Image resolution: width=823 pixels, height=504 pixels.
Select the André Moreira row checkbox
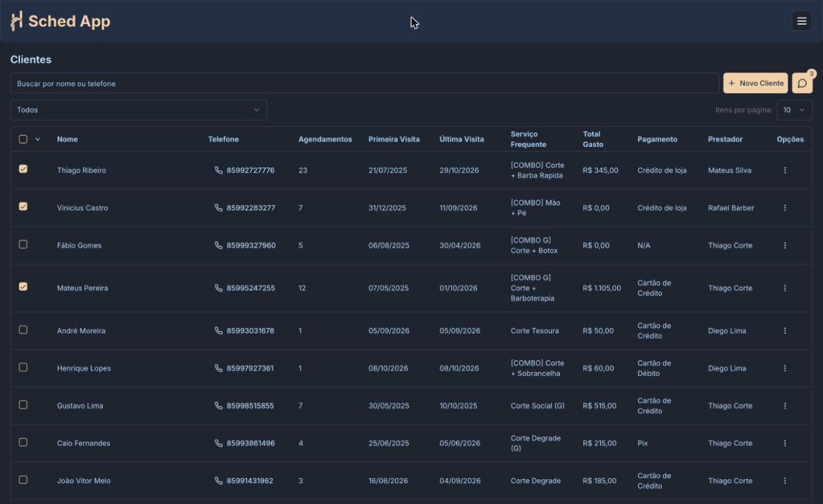[x=23, y=330]
